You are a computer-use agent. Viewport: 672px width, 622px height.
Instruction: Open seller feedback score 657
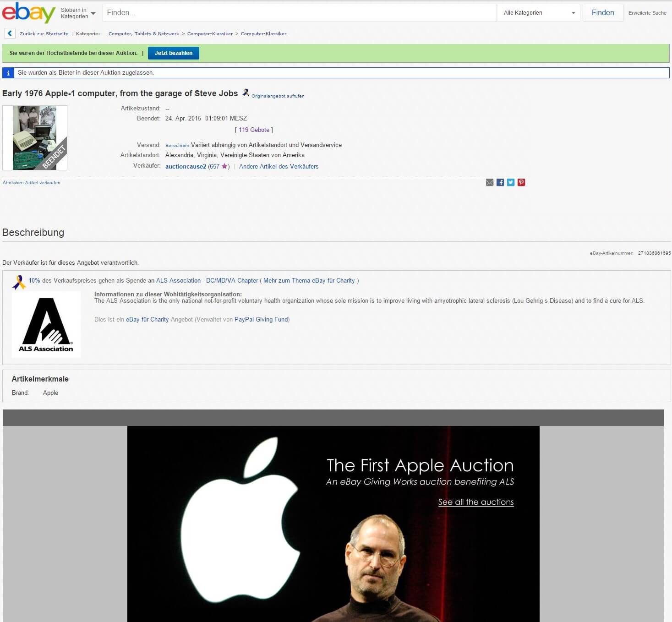215,166
